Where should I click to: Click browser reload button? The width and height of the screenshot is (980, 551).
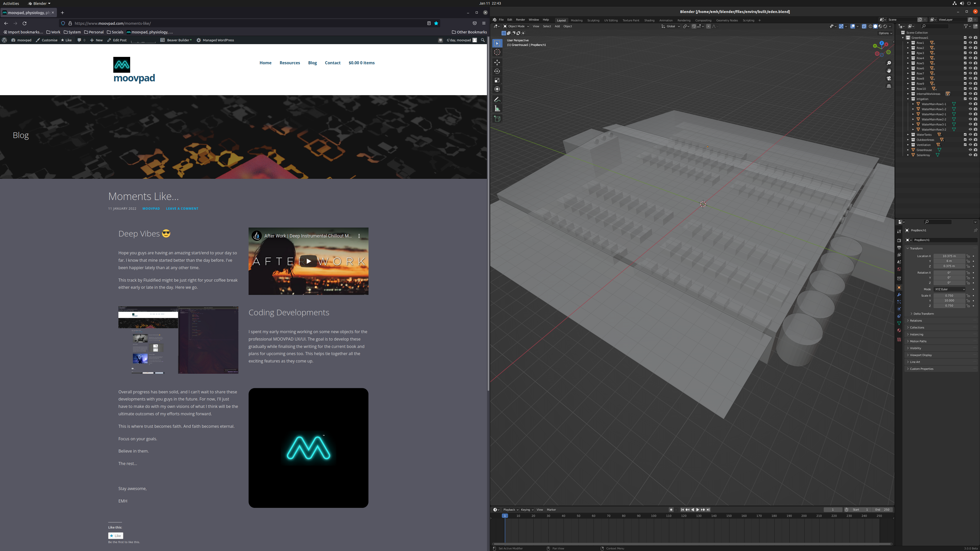click(25, 23)
